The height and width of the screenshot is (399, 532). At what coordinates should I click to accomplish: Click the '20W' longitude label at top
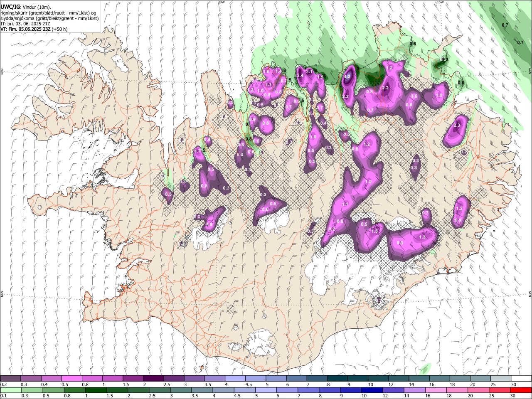[x=221, y=2]
